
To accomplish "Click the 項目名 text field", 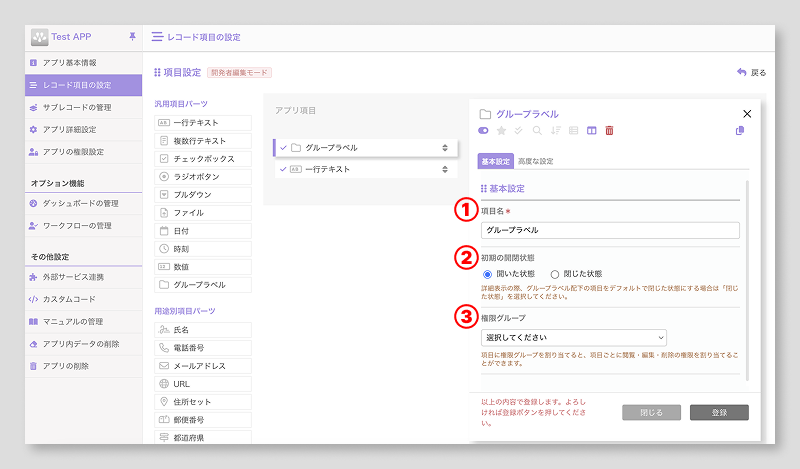I will point(610,230).
